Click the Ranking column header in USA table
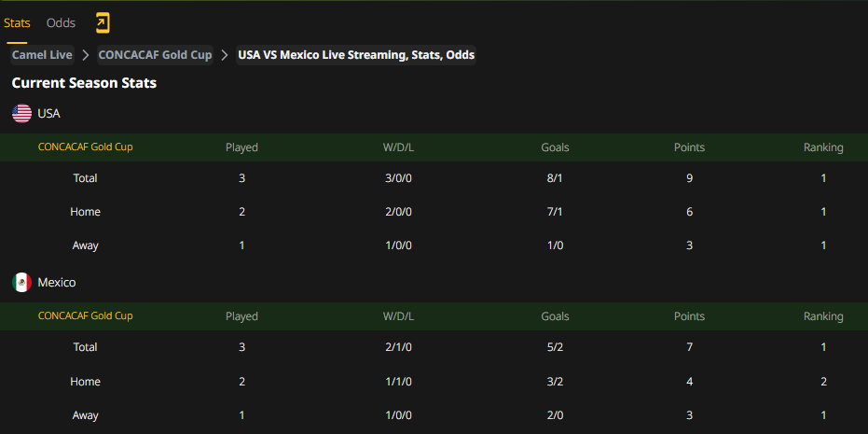 (823, 147)
